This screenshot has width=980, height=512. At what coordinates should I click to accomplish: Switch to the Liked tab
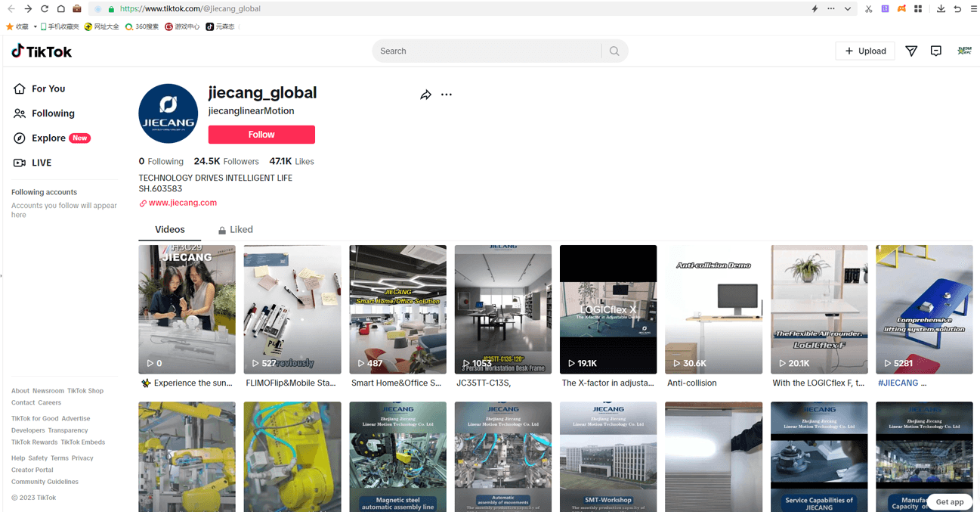point(236,230)
